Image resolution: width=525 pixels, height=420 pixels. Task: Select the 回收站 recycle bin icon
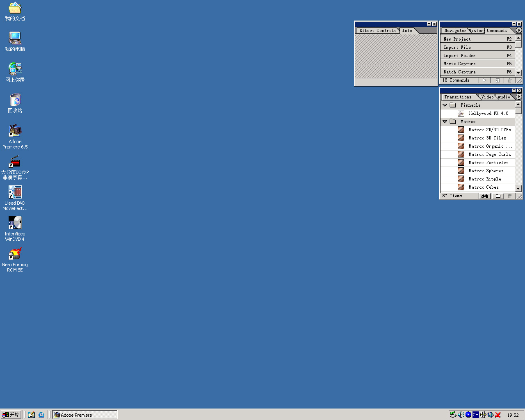pyautogui.click(x=15, y=100)
